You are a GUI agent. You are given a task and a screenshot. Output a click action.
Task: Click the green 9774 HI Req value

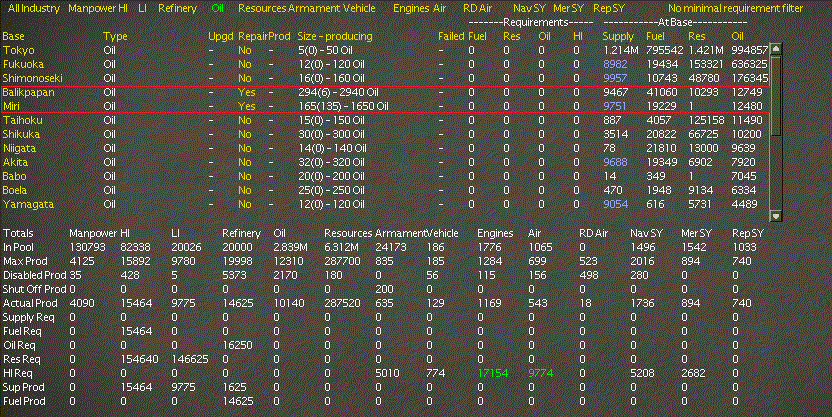541,373
